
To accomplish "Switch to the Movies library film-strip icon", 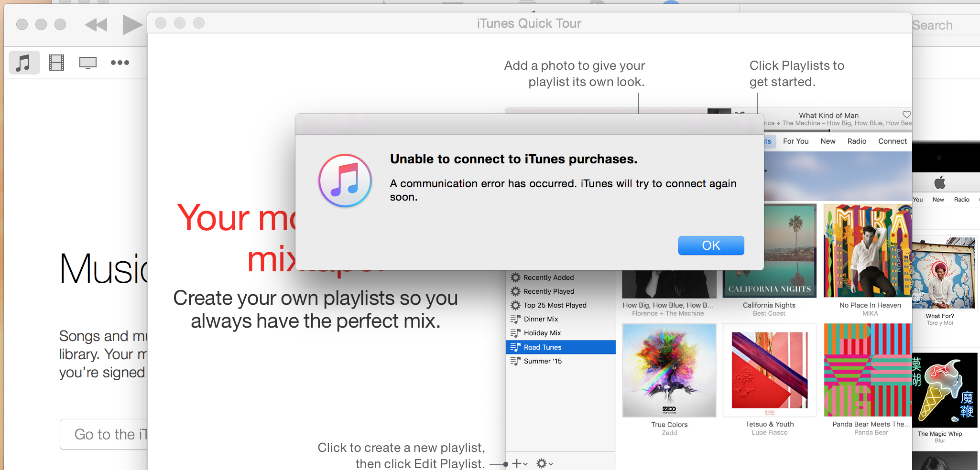I will tap(56, 63).
